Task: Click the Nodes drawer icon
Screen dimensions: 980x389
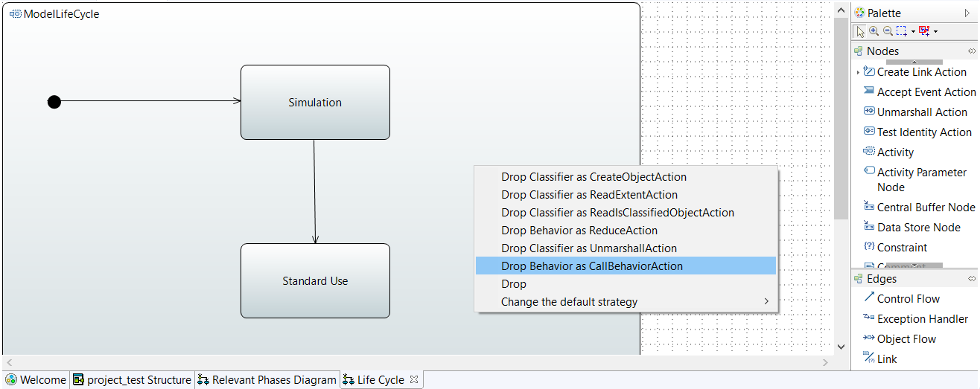Action: coord(859,51)
